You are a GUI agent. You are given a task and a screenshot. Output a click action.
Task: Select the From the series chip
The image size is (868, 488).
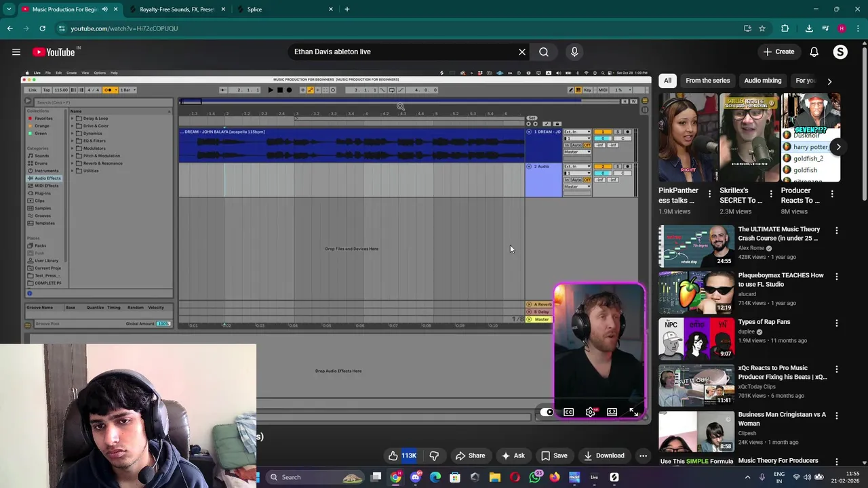(708, 81)
